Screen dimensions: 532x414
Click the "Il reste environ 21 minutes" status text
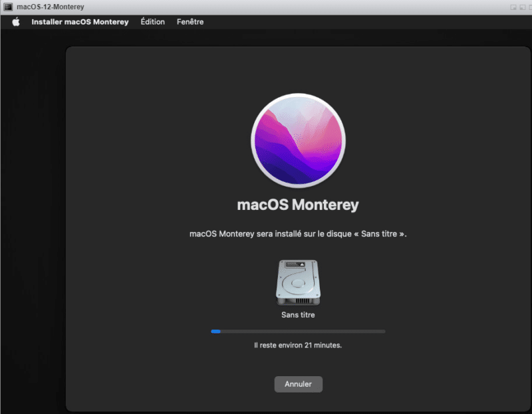click(x=298, y=345)
